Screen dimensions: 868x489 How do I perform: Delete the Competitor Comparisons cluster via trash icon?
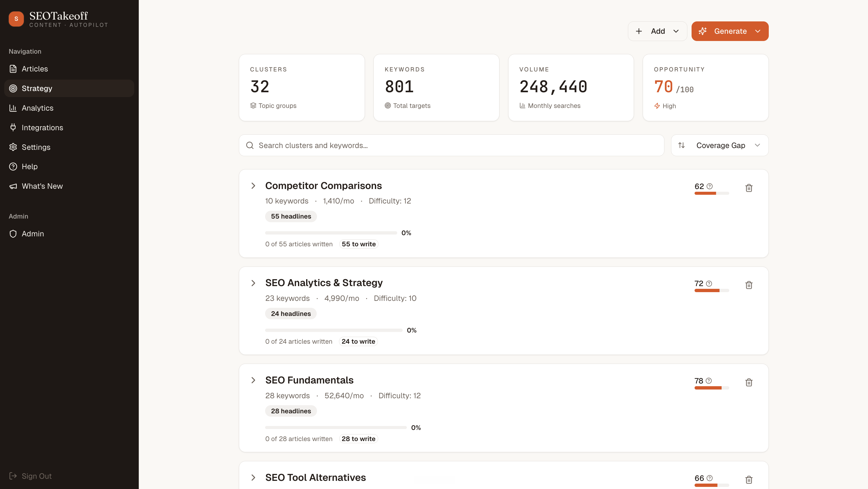pos(749,188)
